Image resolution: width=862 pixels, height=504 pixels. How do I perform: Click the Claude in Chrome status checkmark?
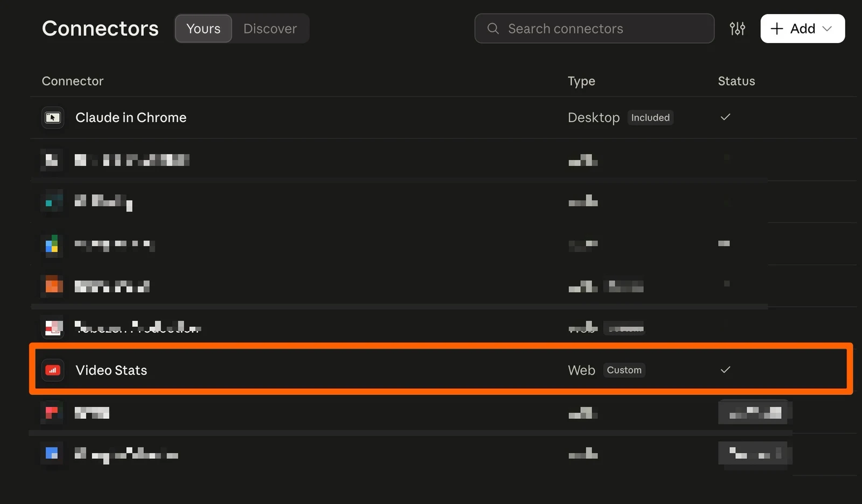pyautogui.click(x=726, y=117)
